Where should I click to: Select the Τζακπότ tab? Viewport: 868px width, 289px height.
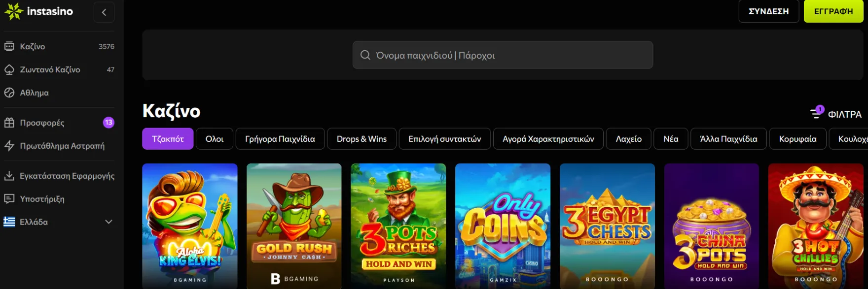pos(168,139)
